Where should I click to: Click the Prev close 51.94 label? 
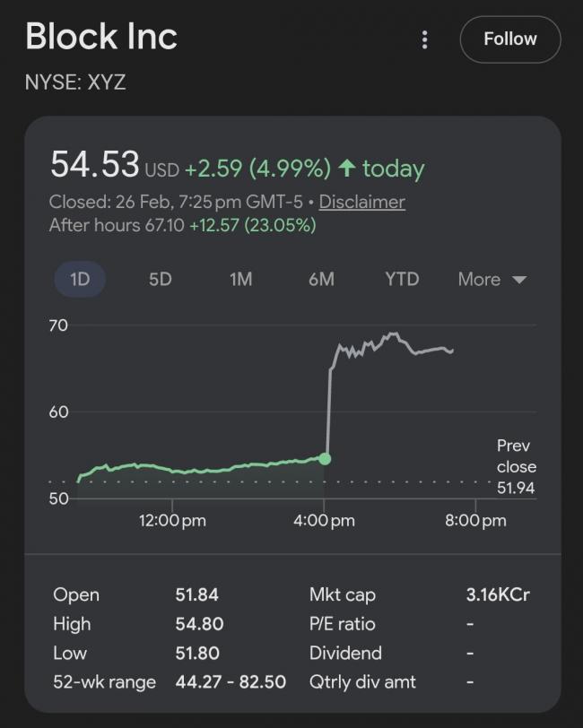(x=516, y=466)
